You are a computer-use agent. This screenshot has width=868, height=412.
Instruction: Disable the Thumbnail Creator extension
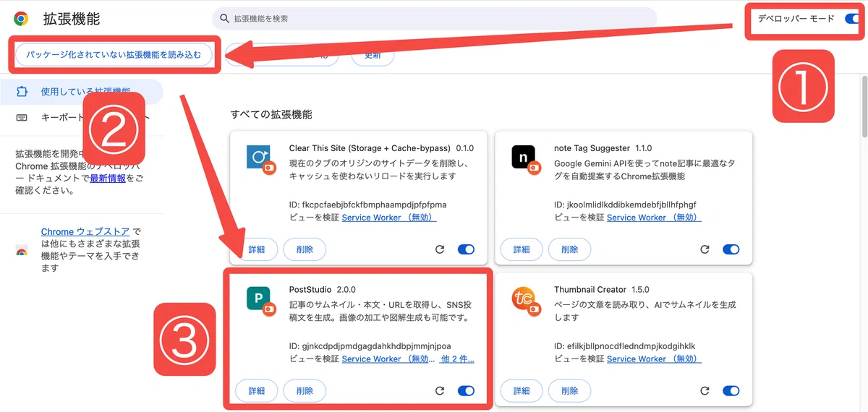click(731, 391)
